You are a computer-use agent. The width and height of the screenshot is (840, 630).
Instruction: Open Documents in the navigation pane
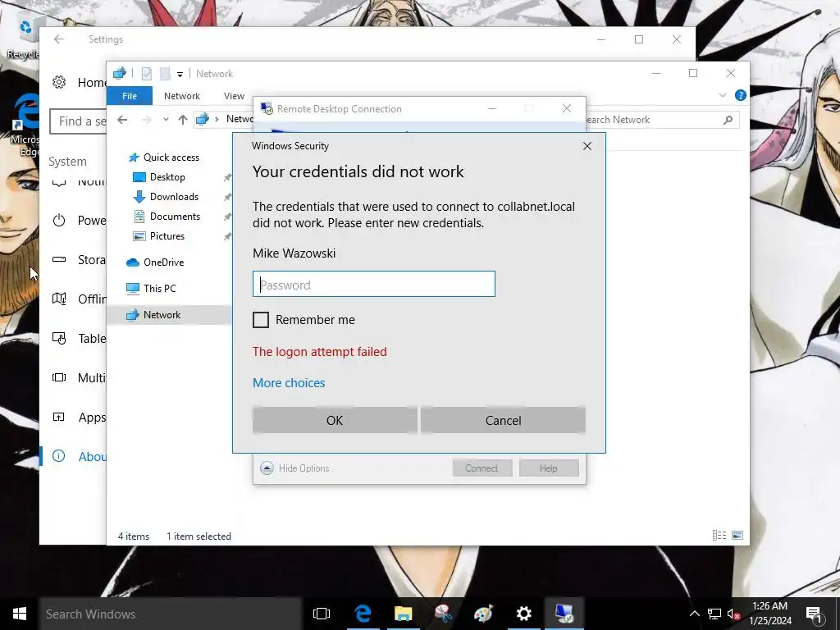[167, 217]
